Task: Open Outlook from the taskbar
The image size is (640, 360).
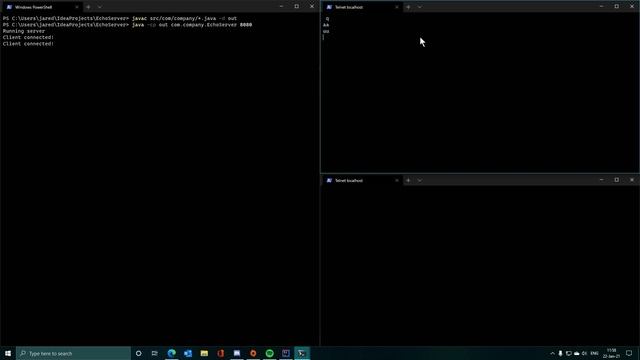Action: pos(188,353)
